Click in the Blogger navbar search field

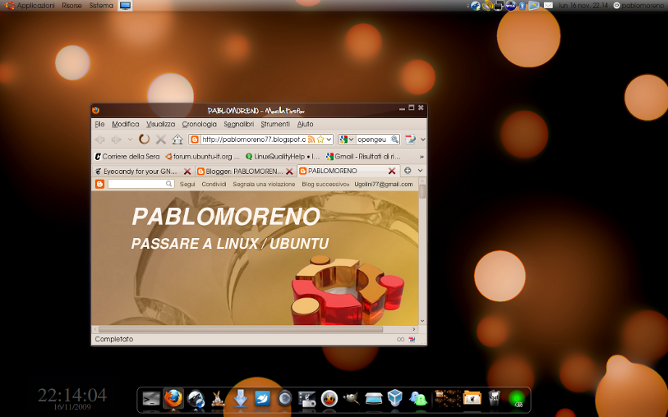(141, 184)
